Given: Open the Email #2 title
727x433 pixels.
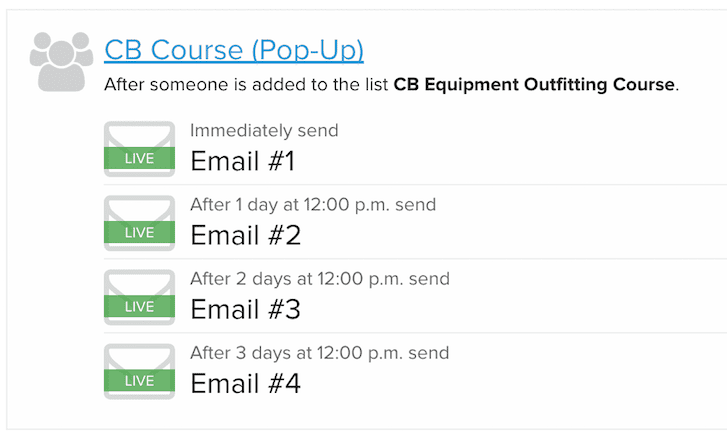Looking at the screenshot, I should [x=246, y=235].
